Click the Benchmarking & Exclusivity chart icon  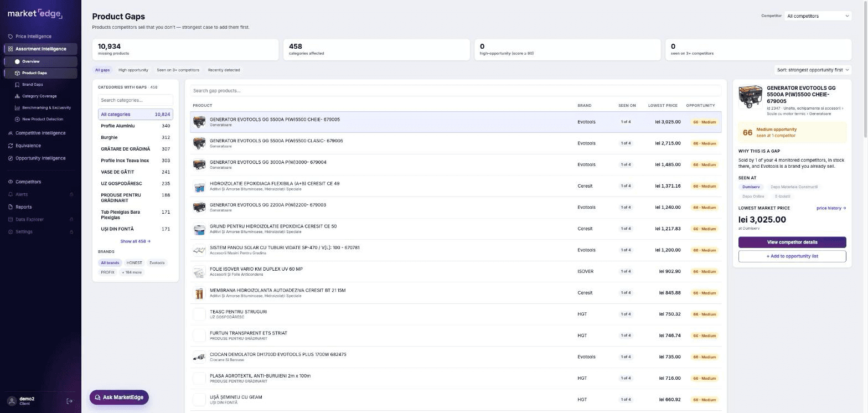pyautogui.click(x=17, y=108)
